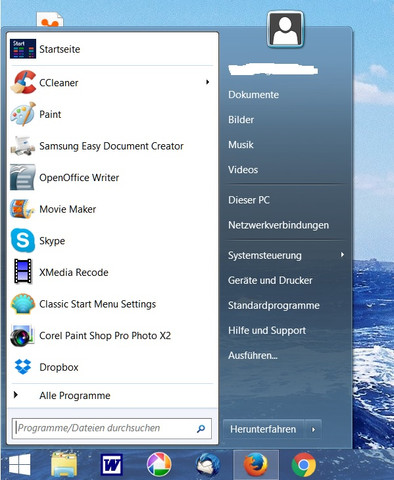Launch Movie Maker via film icon
The height and width of the screenshot is (480, 394).
pyautogui.click(x=23, y=209)
